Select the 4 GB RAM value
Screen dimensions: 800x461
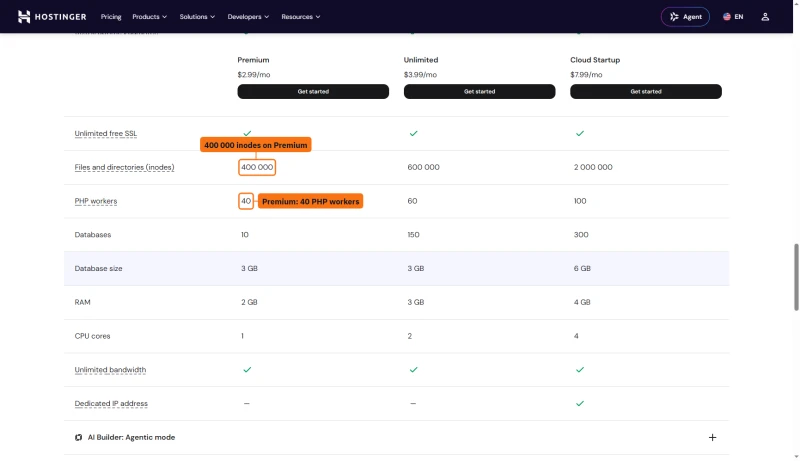pyautogui.click(x=582, y=302)
